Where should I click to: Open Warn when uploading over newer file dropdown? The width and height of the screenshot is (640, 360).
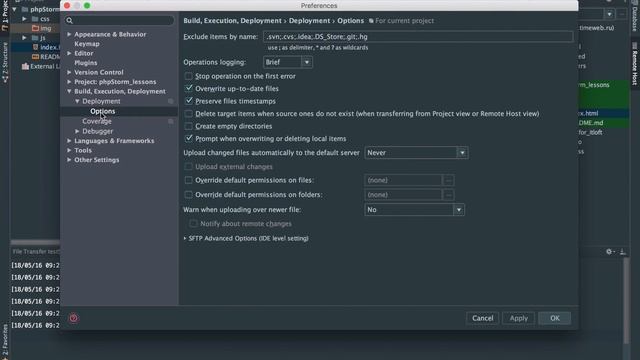(x=414, y=210)
